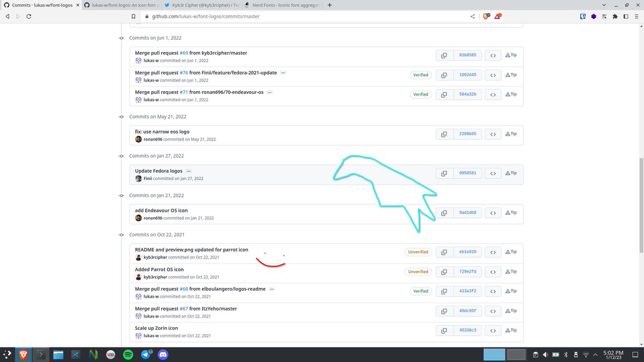644x362 pixels.
Task: Go back to previous page
Action: pos(7,17)
